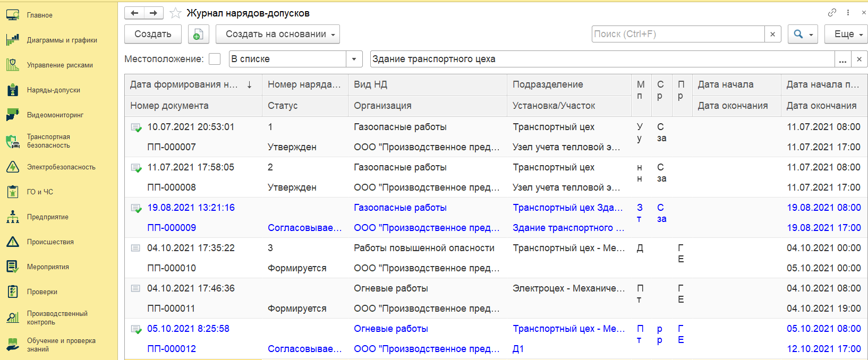The width and height of the screenshot is (868, 360).
Task: Click the Создать button
Action: tap(153, 34)
